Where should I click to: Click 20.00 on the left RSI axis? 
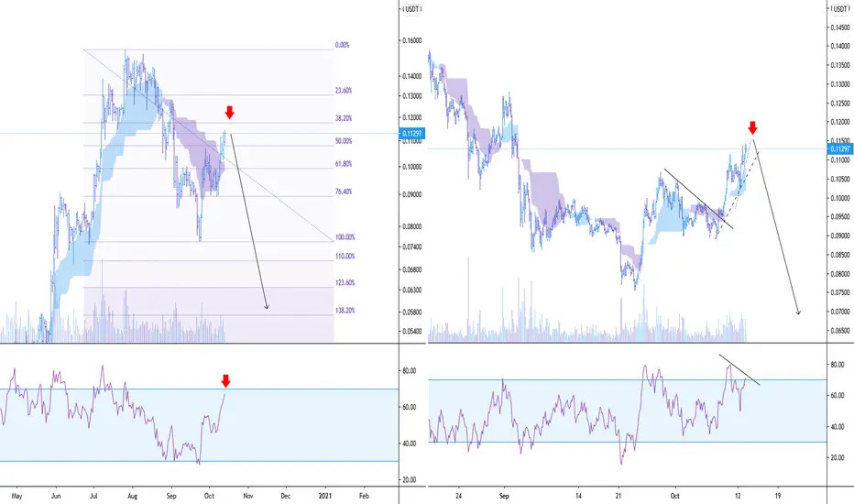(x=409, y=480)
